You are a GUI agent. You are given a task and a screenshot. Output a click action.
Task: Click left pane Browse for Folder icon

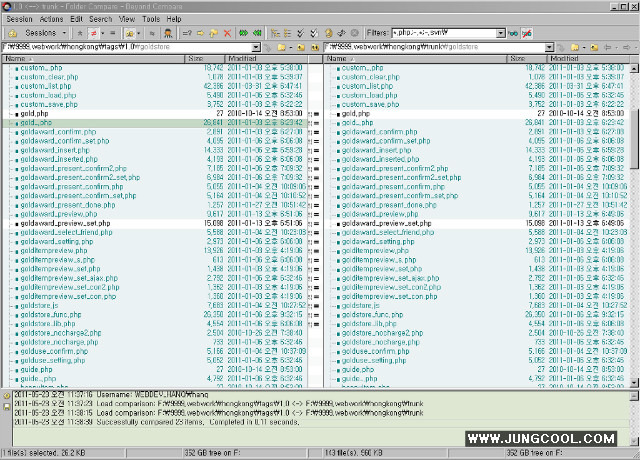281,47
